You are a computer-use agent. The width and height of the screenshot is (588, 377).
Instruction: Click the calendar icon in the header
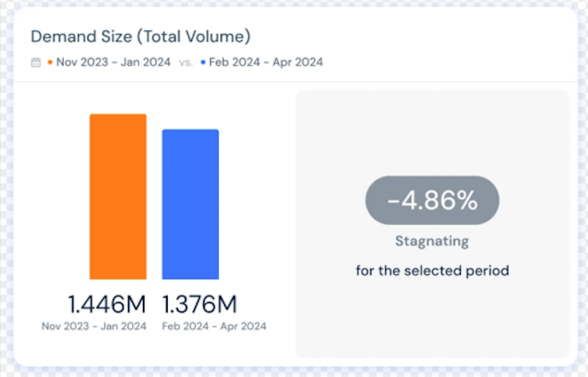tap(36, 63)
